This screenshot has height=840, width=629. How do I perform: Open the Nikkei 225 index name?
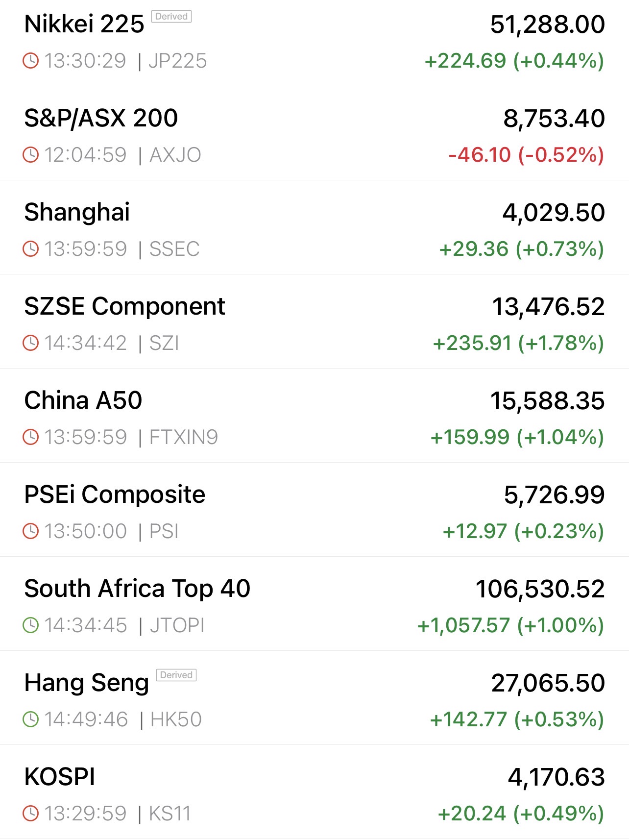tap(84, 24)
